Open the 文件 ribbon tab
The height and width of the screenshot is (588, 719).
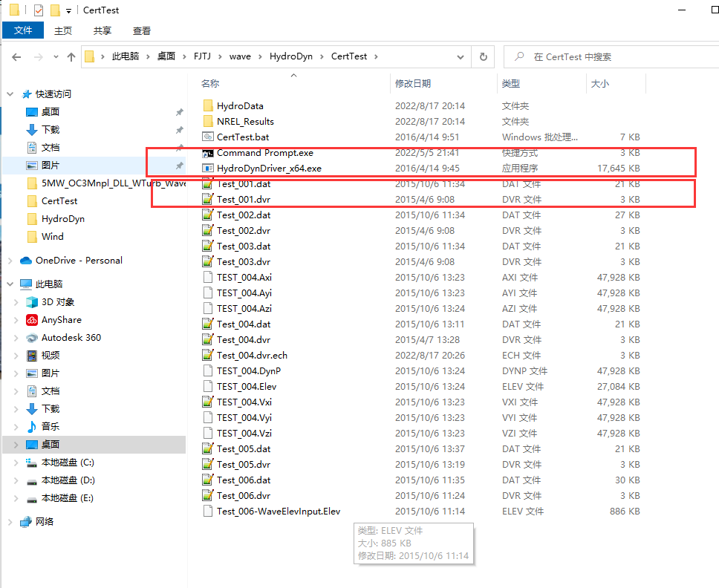point(23,30)
